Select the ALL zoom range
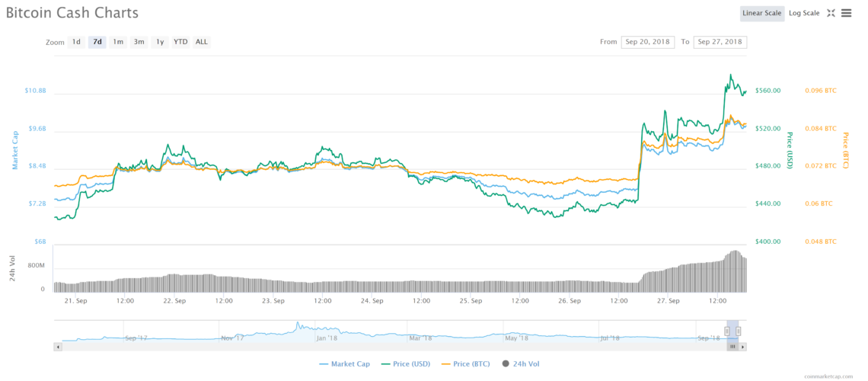 click(x=202, y=42)
